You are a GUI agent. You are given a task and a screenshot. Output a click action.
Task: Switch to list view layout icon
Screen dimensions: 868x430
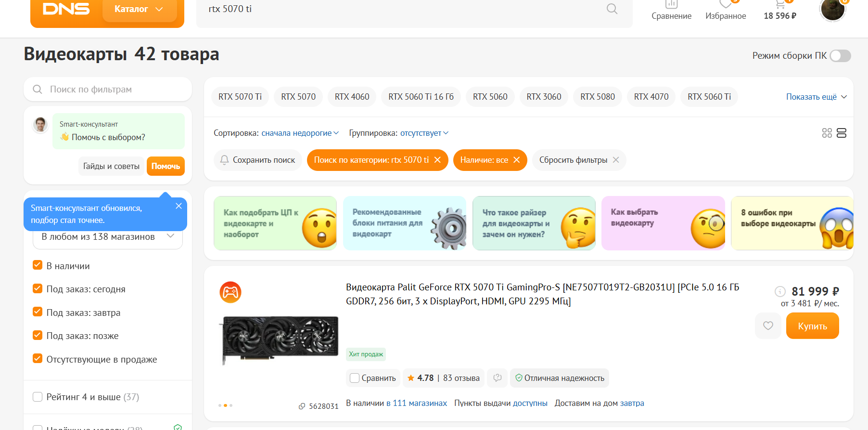[842, 133]
